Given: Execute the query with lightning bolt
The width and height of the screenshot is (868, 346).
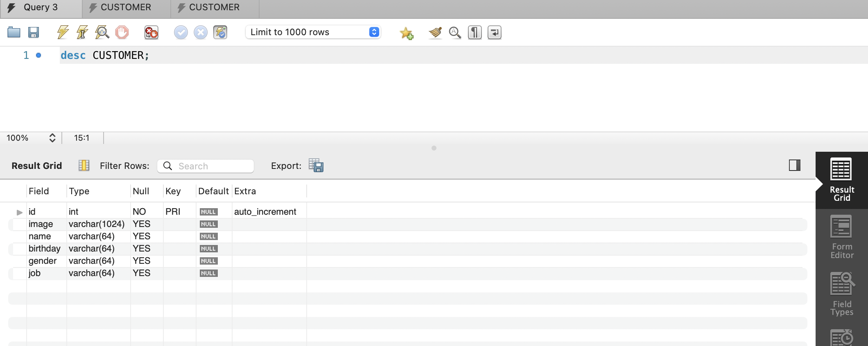Looking at the screenshot, I should click(63, 32).
